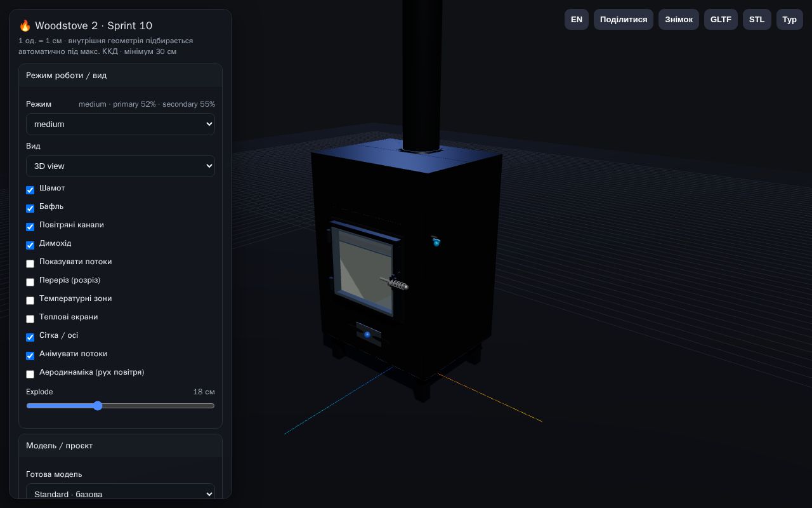The image size is (812, 508).
Task: Click the Explode slider handle
Action: coord(98,406)
